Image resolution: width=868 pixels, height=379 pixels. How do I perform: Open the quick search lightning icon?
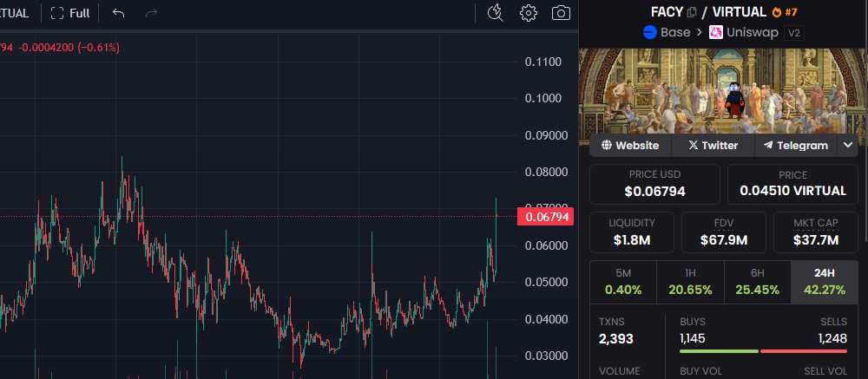coord(496,13)
